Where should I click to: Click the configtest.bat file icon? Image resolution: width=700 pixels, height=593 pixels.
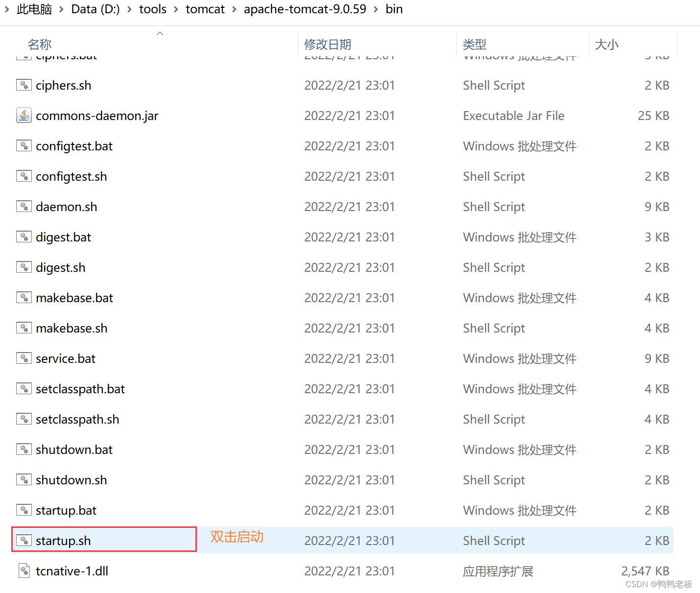24,145
